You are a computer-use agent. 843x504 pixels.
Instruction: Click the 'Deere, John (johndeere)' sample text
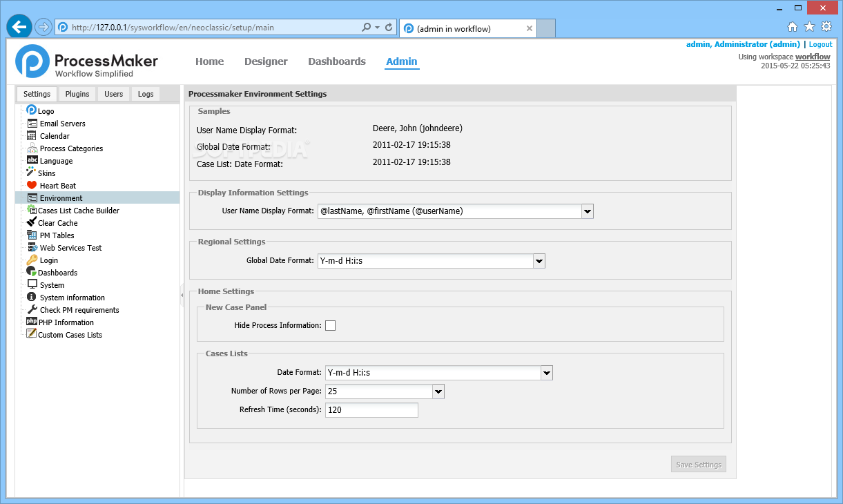coord(418,128)
